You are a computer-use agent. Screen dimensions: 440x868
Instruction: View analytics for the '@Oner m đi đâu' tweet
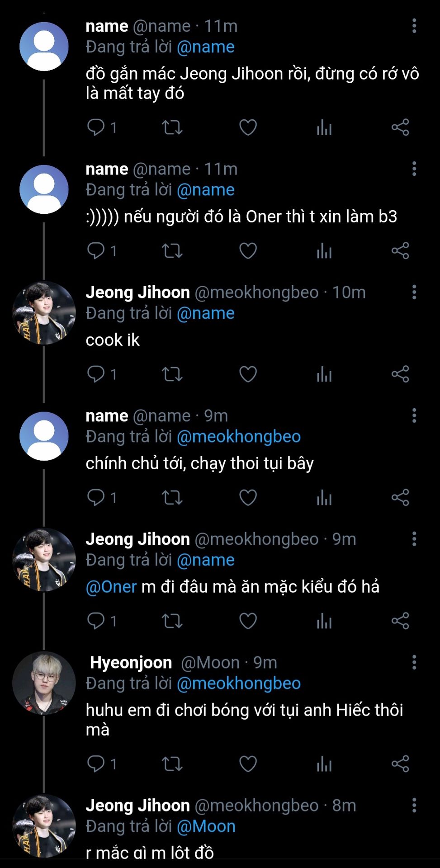[x=324, y=621]
